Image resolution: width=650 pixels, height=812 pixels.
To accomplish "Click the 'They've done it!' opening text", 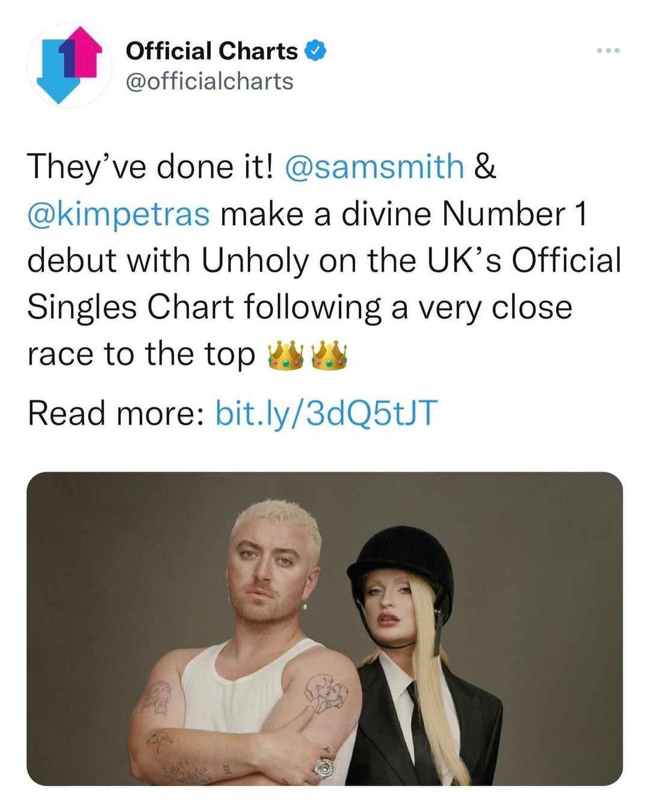I will pos(149,167).
